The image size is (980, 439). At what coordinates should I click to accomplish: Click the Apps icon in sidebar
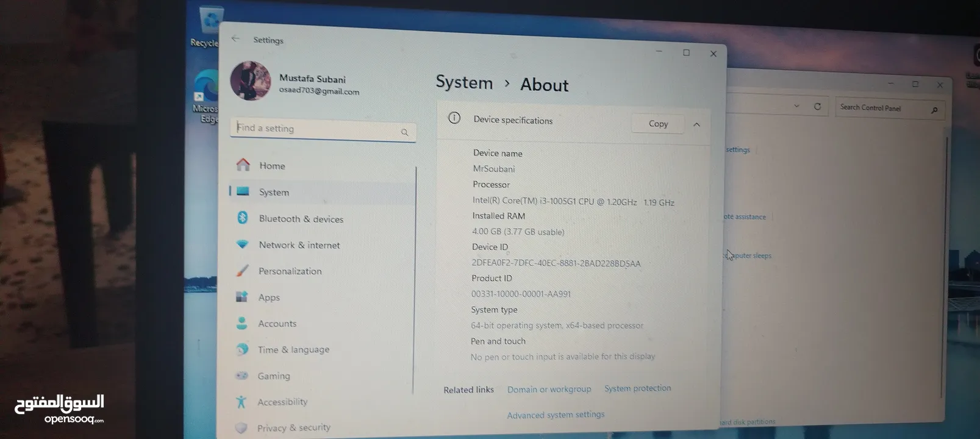tap(241, 297)
